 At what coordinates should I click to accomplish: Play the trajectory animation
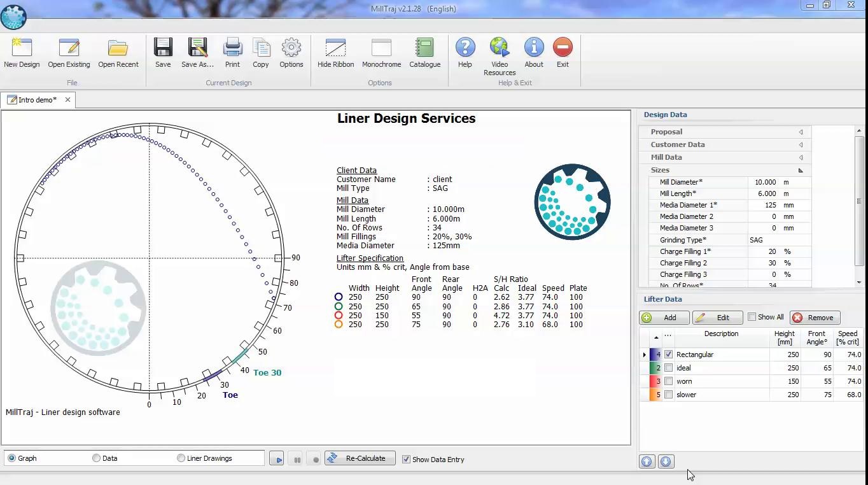[x=276, y=459]
